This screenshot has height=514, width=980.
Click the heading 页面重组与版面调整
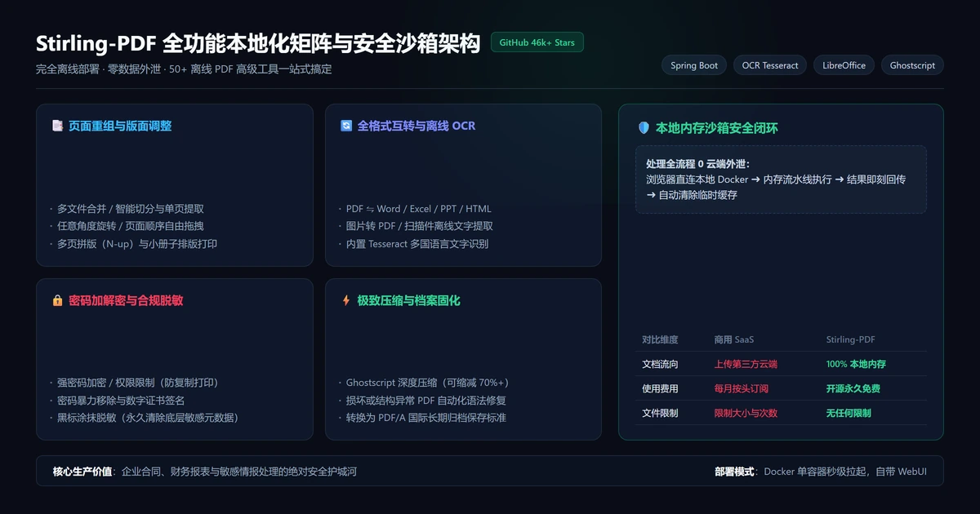pyautogui.click(x=120, y=126)
